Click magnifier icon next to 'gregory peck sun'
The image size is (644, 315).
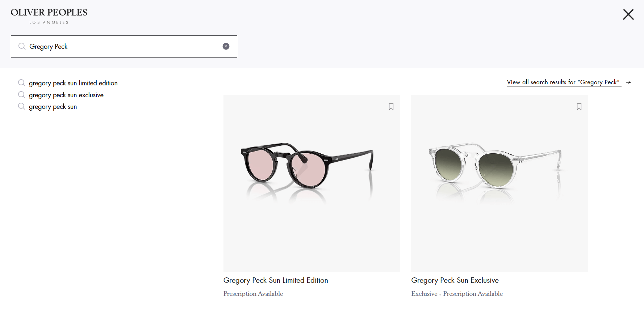pos(21,106)
